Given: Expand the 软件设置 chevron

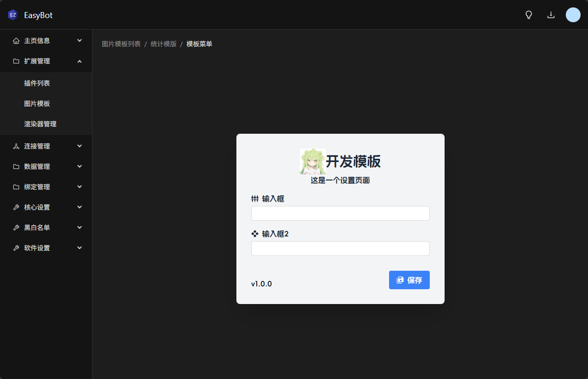Looking at the screenshot, I should 80,248.
